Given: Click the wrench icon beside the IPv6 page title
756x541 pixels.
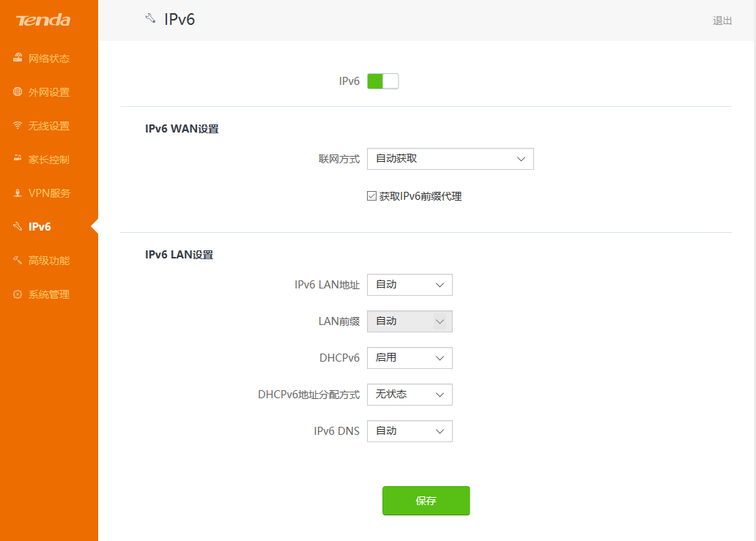Looking at the screenshot, I should coord(150,18).
